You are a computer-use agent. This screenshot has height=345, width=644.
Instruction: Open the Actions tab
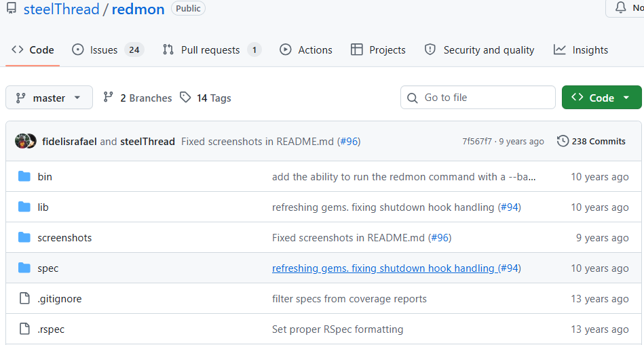tap(306, 50)
